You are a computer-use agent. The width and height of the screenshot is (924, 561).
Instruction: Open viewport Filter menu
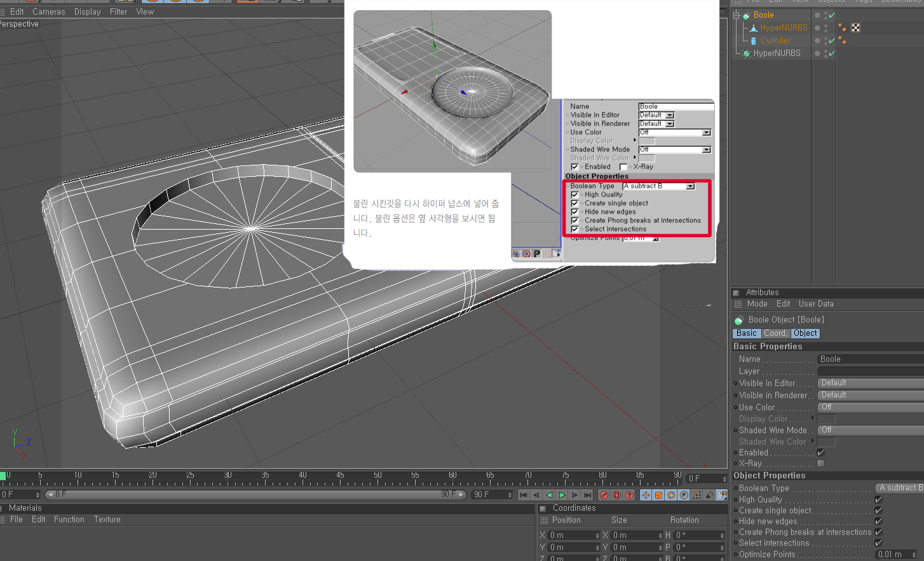[x=119, y=11]
